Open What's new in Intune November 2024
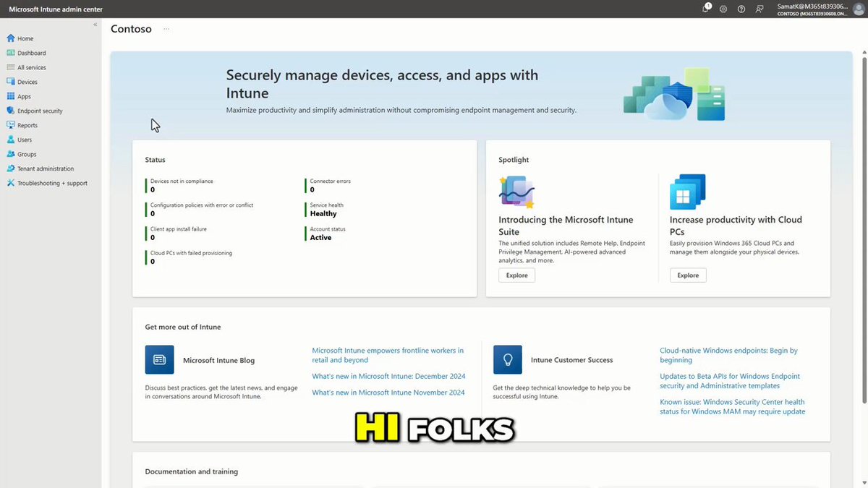The width and height of the screenshot is (868, 488). pyautogui.click(x=388, y=393)
